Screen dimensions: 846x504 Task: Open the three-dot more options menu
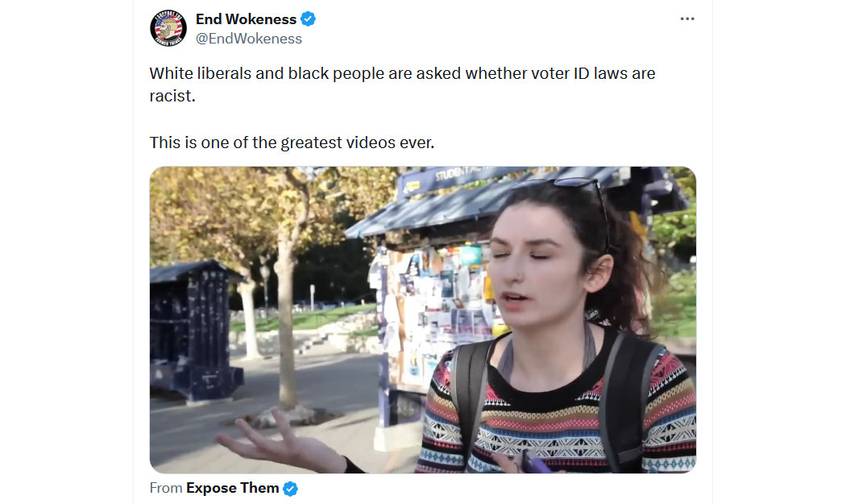tap(686, 19)
